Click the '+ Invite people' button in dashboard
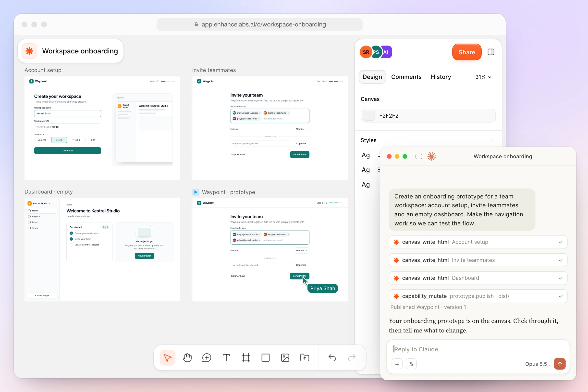 point(42,295)
